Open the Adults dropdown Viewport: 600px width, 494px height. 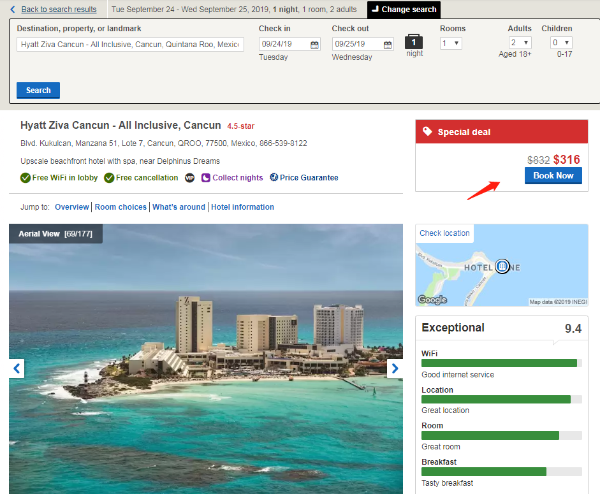tap(520, 42)
